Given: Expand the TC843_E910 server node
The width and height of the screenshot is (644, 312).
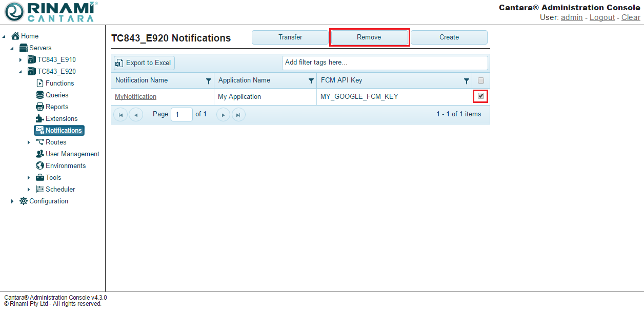Looking at the screenshot, I should [21, 60].
